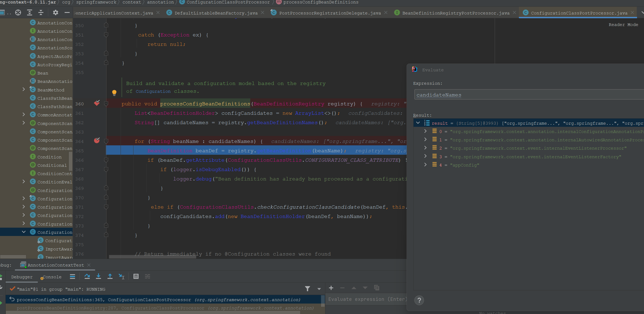Toggle the breakpoint on line 360

point(97,103)
